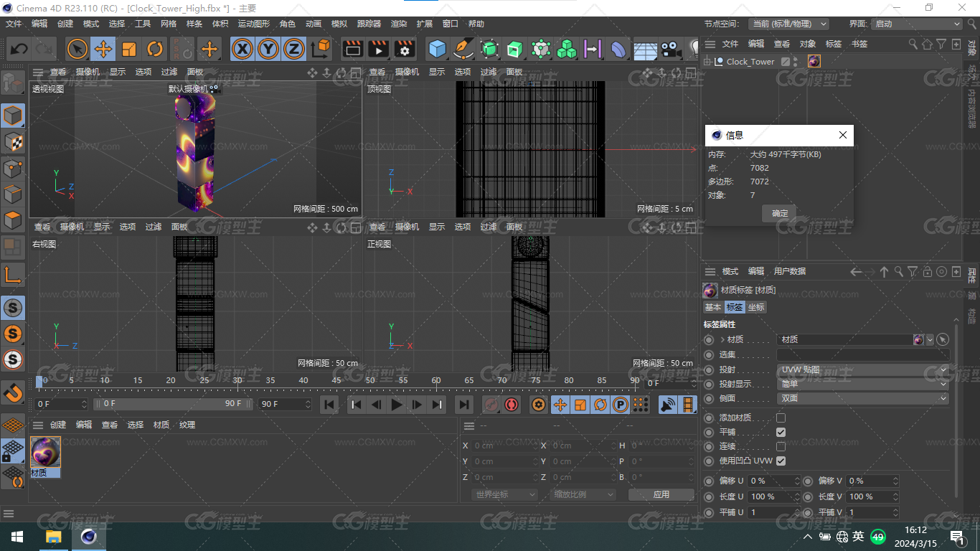Select the 材质 material thumbnail
The image size is (980, 551).
click(45, 452)
